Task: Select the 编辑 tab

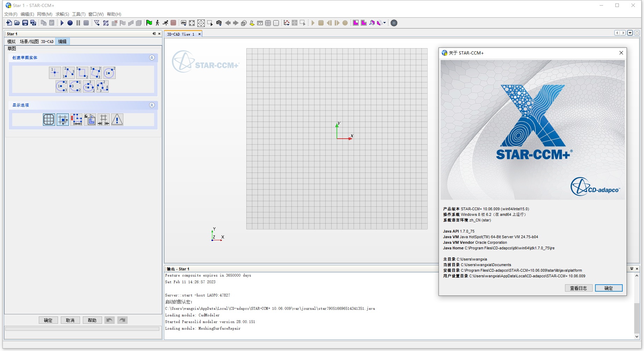Action: (63, 42)
